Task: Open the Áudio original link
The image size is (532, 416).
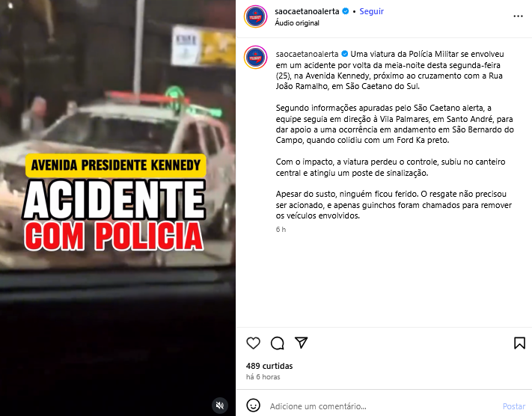Action: 297,22
